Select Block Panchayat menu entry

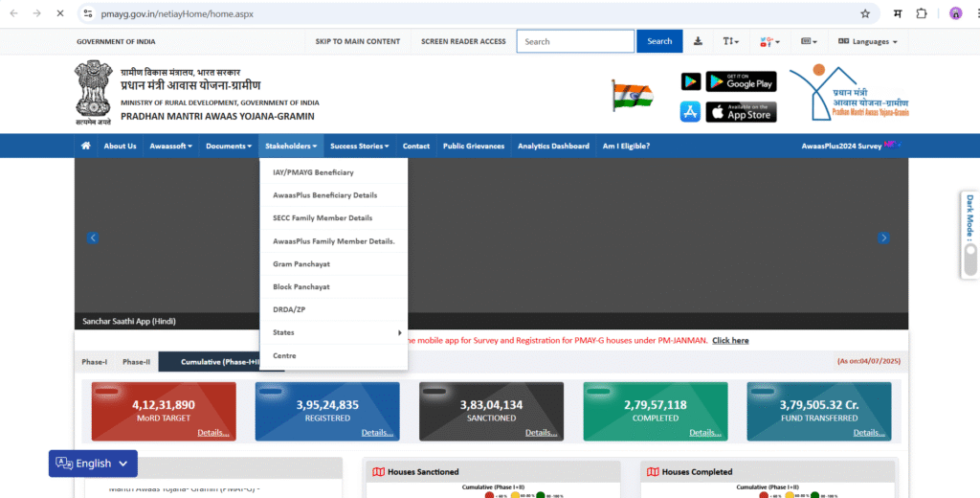click(x=334, y=286)
